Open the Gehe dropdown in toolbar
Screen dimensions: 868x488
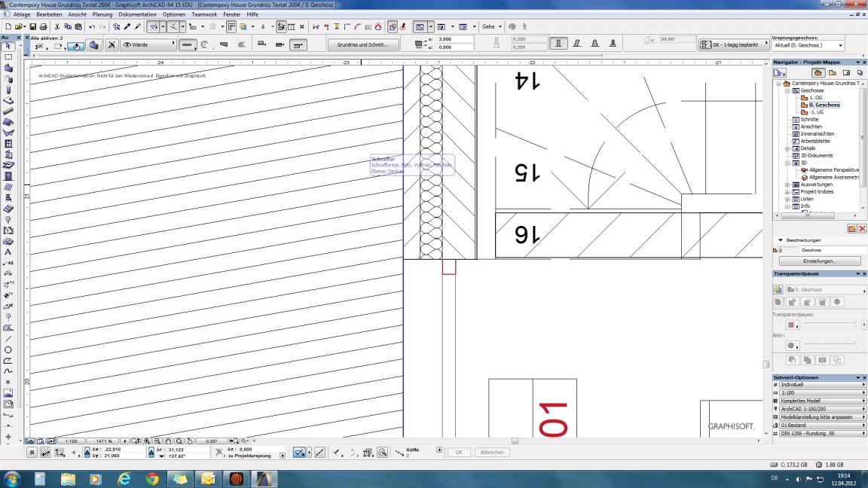coord(491,26)
